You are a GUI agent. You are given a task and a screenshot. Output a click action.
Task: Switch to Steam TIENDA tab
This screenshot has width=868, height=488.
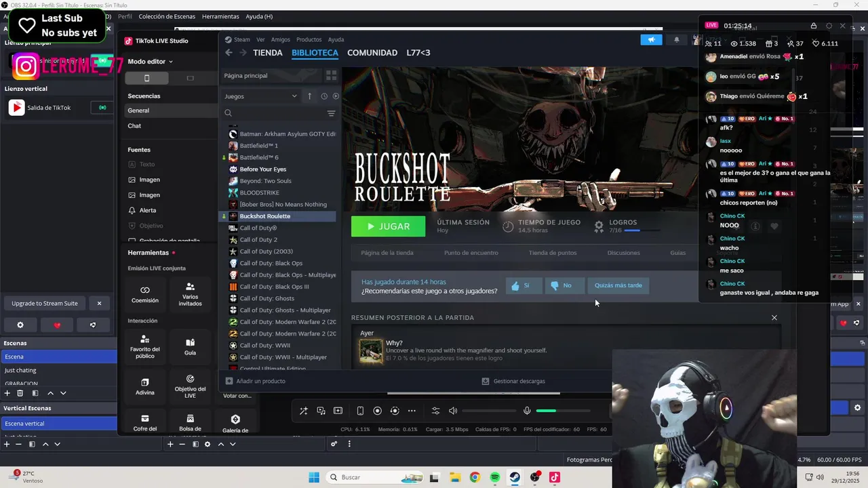(x=268, y=52)
